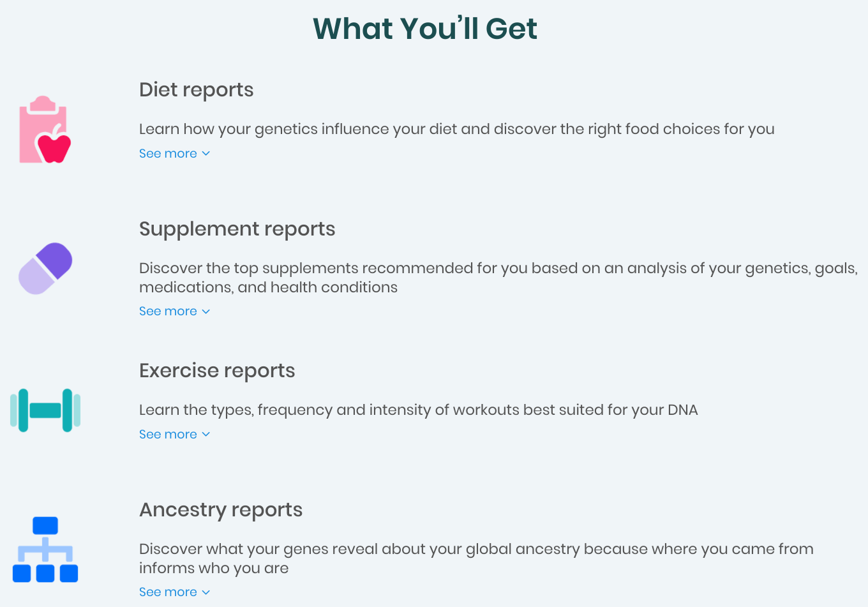Select the Diet reports heading
Screen dimensions: 868x607
coord(197,90)
